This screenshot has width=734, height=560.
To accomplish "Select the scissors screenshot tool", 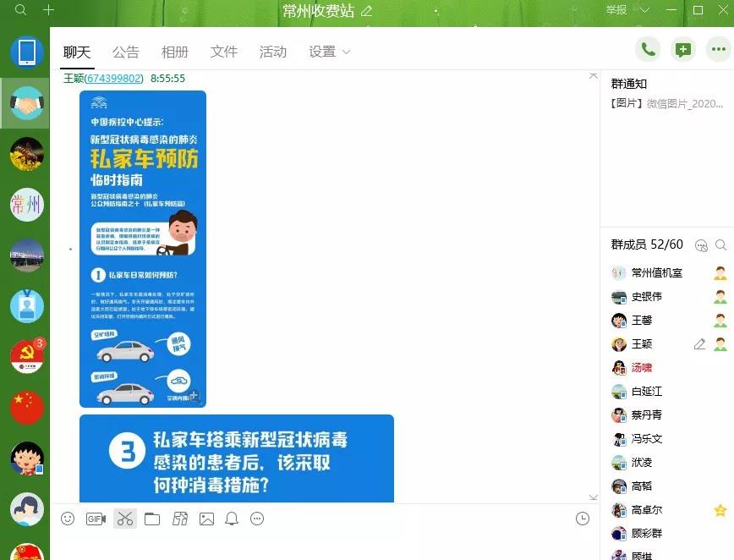I will (125, 519).
